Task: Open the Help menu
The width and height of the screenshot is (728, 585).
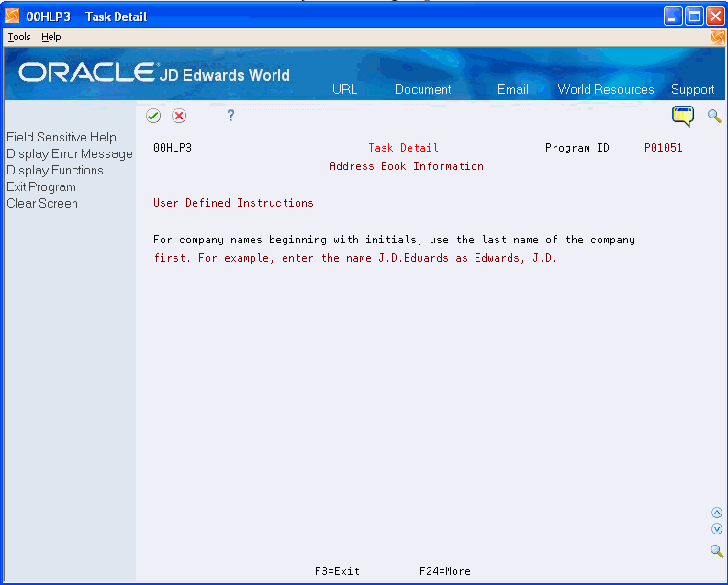Action: (x=51, y=37)
